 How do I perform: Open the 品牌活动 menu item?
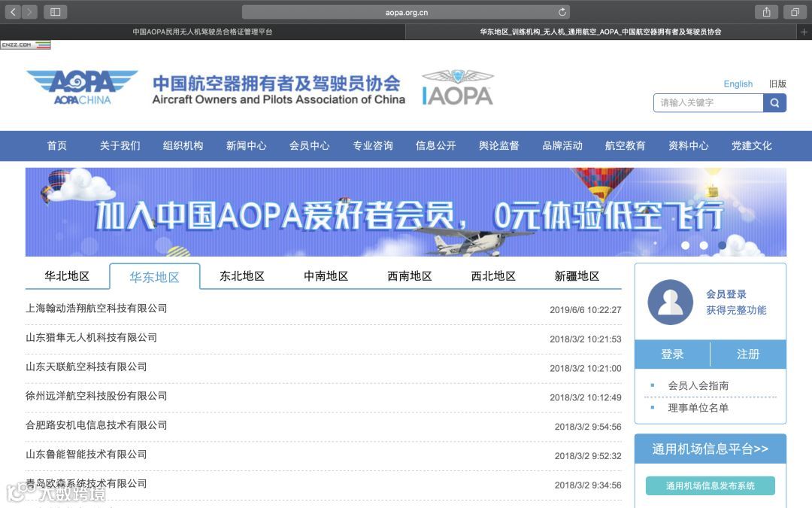coord(562,146)
